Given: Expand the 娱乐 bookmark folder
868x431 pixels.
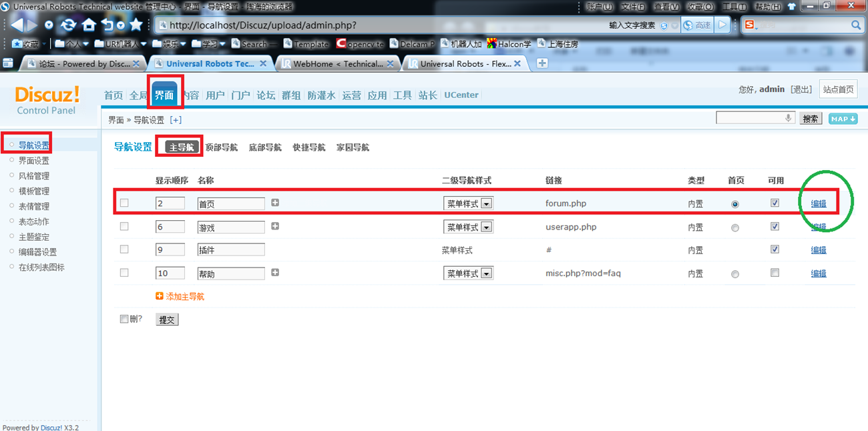Looking at the screenshot, I should (170, 44).
